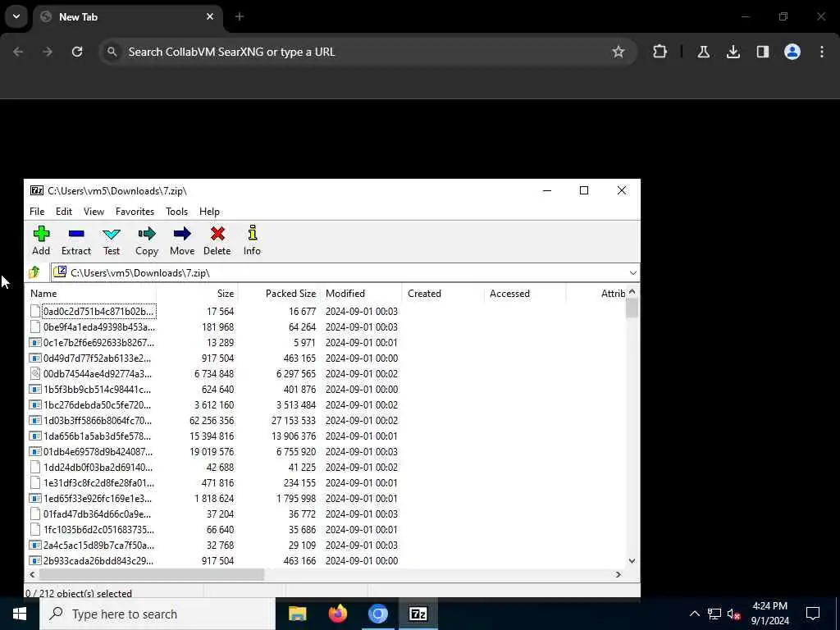Sort by the Packed Size column

point(279,294)
